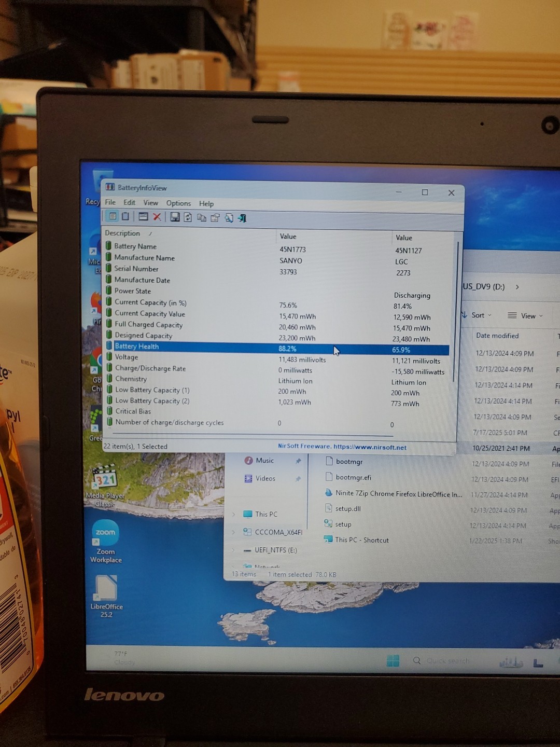
Task: Refresh battery data using the toolbar icon
Action: tap(188, 217)
